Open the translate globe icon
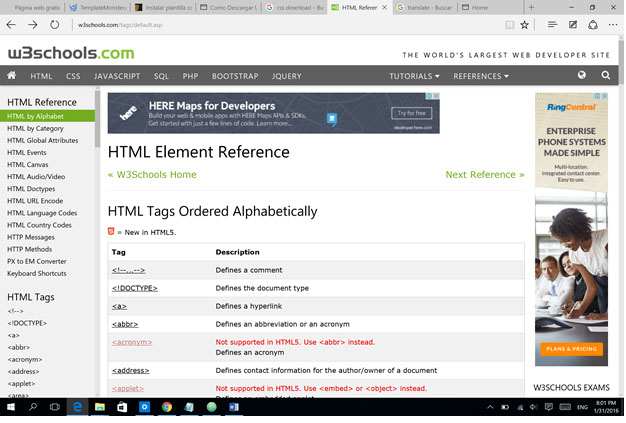 pos(582,75)
